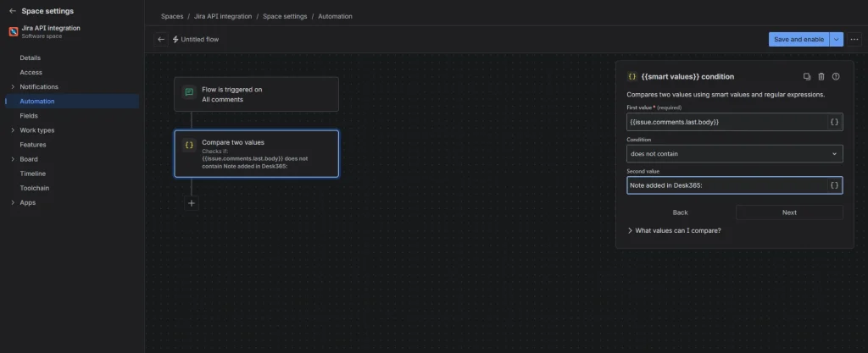Insert smart value into Second value field

834,185
